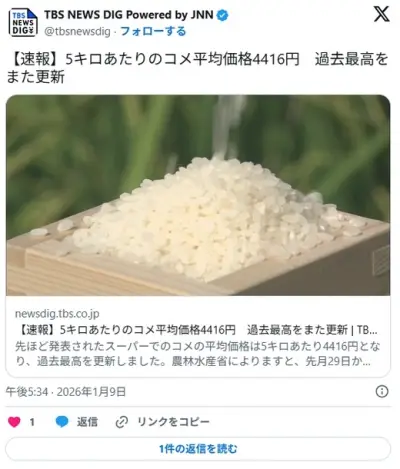400x469 pixels.
Task: Click the article description snippet text
Action: pyautogui.click(x=197, y=354)
